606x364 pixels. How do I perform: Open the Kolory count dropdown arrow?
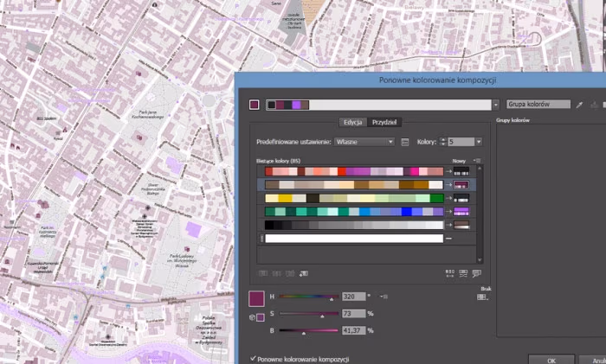[x=479, y=142]
